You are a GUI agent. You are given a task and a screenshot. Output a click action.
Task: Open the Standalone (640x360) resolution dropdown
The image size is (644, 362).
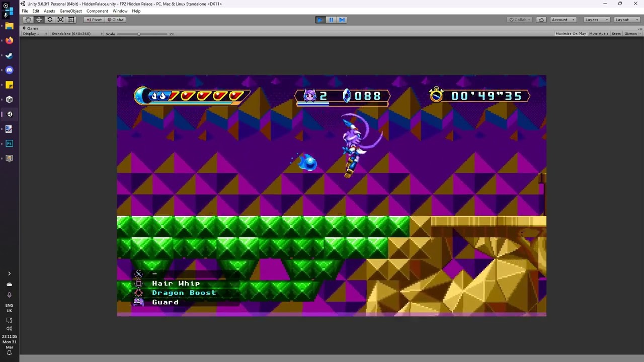tap(76, 34)
